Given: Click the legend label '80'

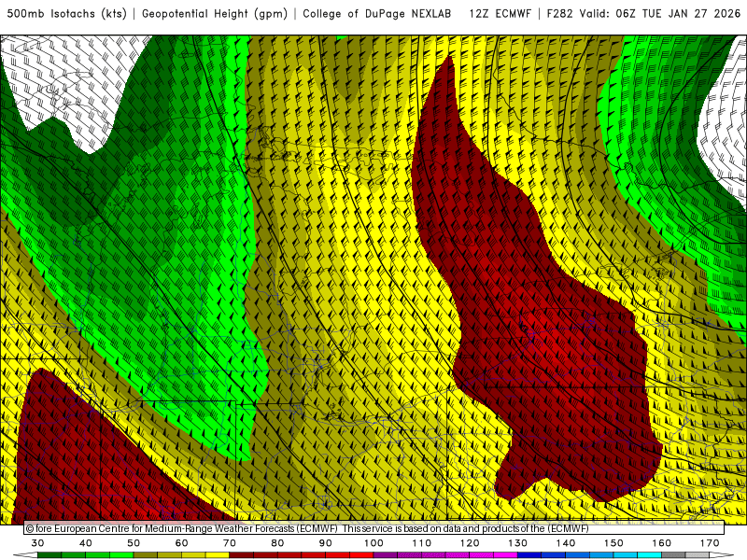Looking at the screenshot, I should pos(277,543).
